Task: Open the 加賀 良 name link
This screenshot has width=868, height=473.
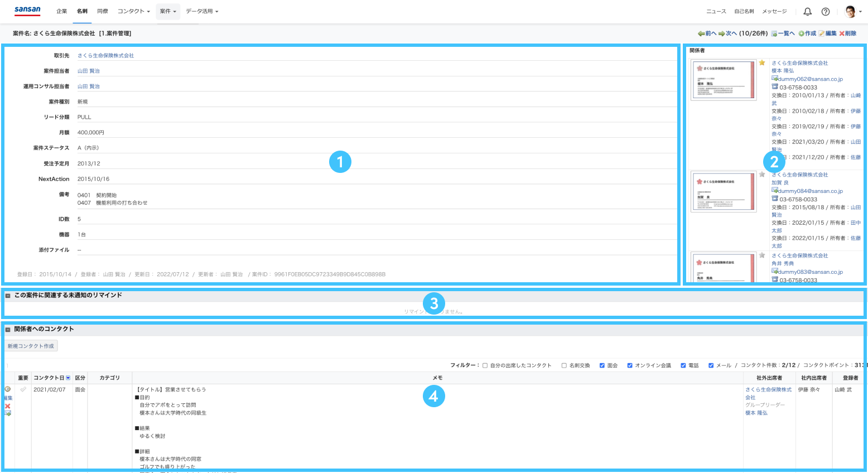Action: pos(780,182)
